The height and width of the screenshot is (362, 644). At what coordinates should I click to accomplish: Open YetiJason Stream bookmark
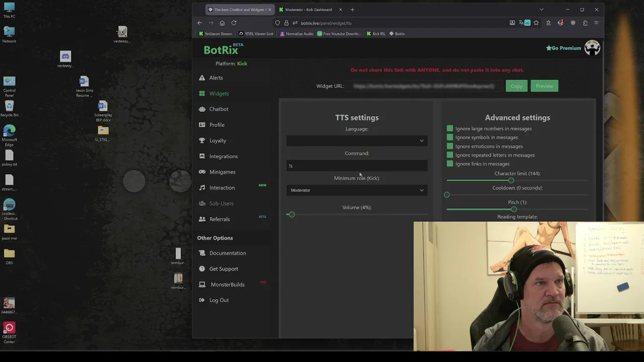[215, 34]
